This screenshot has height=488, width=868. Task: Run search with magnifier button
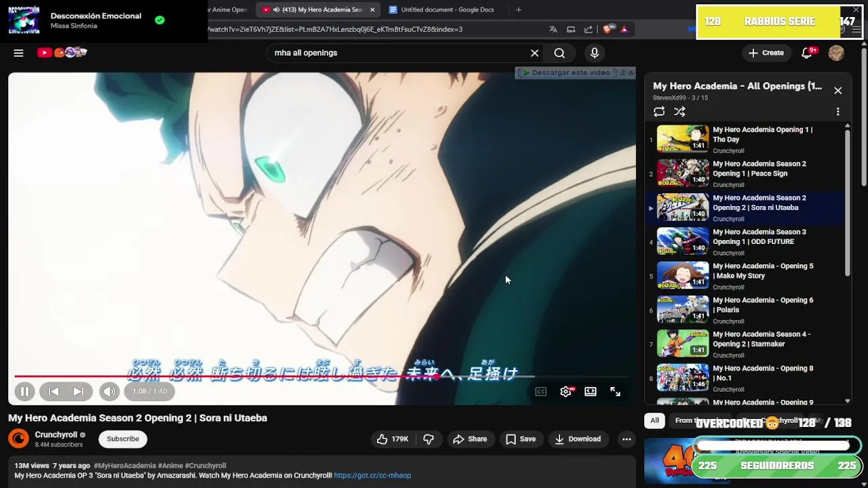click(x=559, y=53)
